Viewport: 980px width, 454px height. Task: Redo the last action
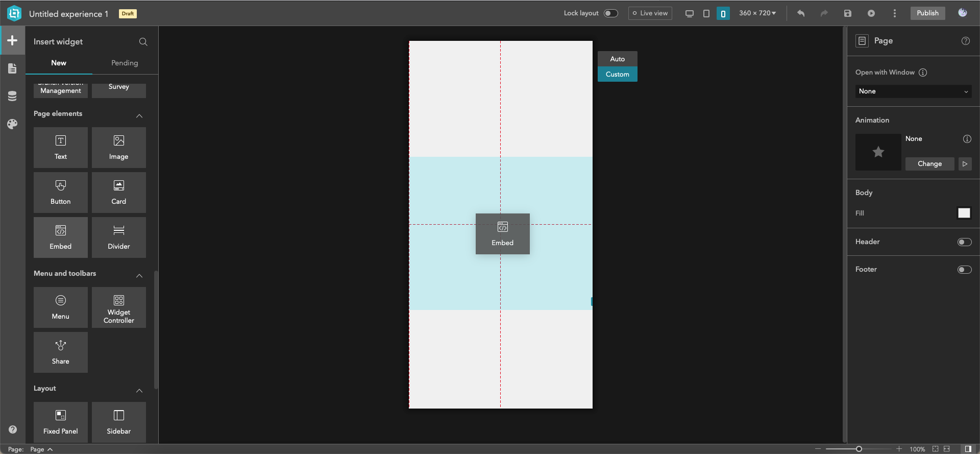click(x=824, y=13)
